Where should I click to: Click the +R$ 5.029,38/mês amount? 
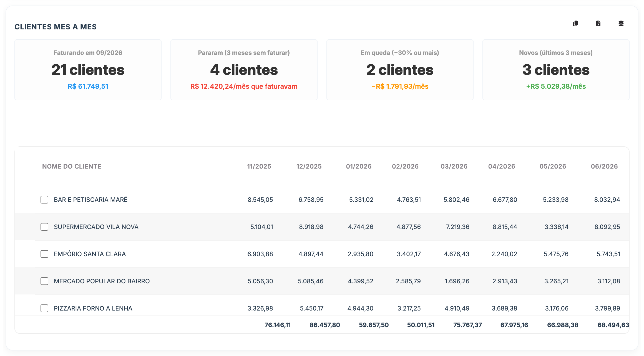click(x=556, y=87)
